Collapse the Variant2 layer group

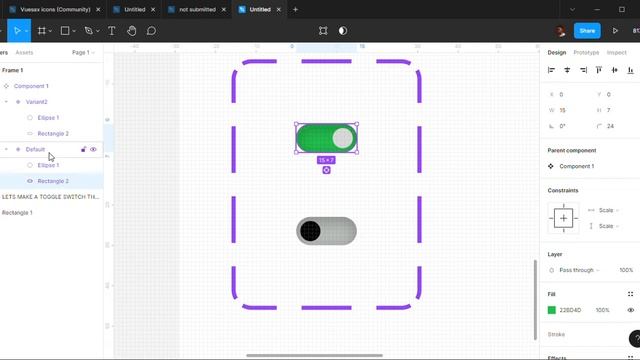(6, 102)
